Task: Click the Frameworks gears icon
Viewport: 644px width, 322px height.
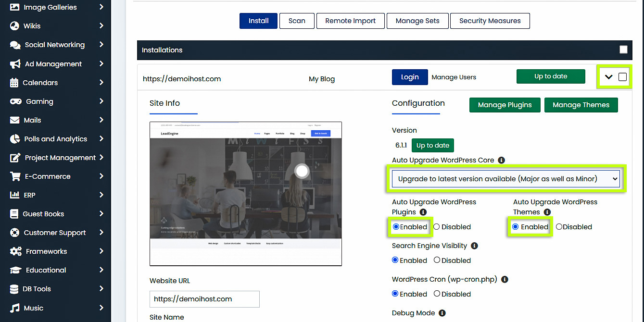Action: [16, 251]
